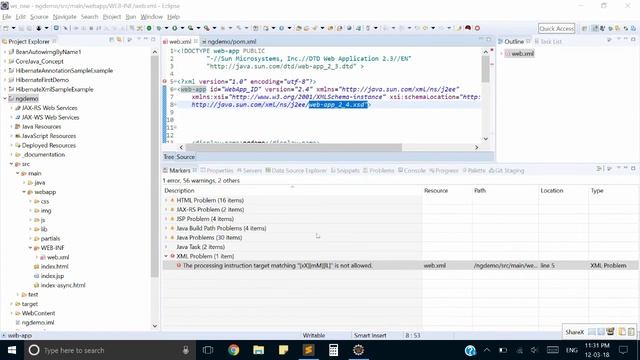Select the processing instruction error row
640x360 pixels.
(x=400, y=265)
